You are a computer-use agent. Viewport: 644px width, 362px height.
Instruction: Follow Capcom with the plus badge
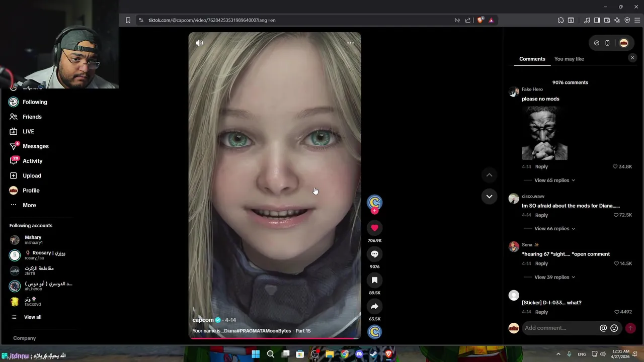coord(374,211)
